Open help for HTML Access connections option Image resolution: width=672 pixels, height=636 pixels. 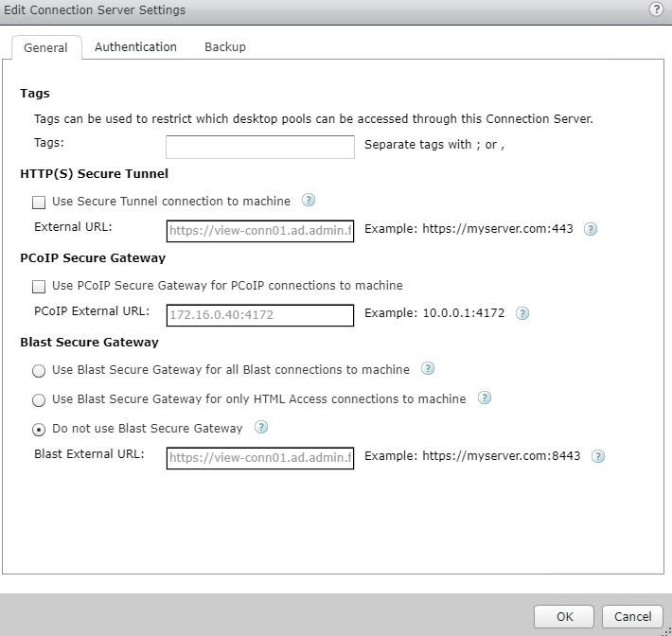click(x=484, y=398)
